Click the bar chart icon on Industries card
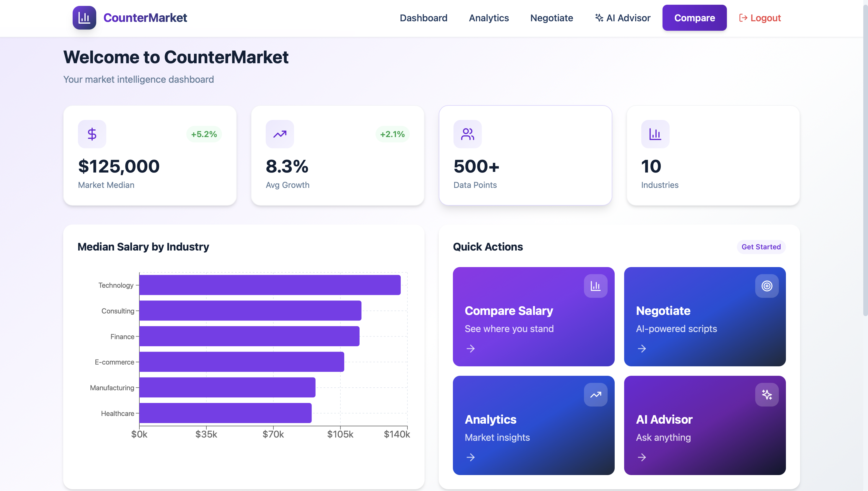 (x=655, y=134)
